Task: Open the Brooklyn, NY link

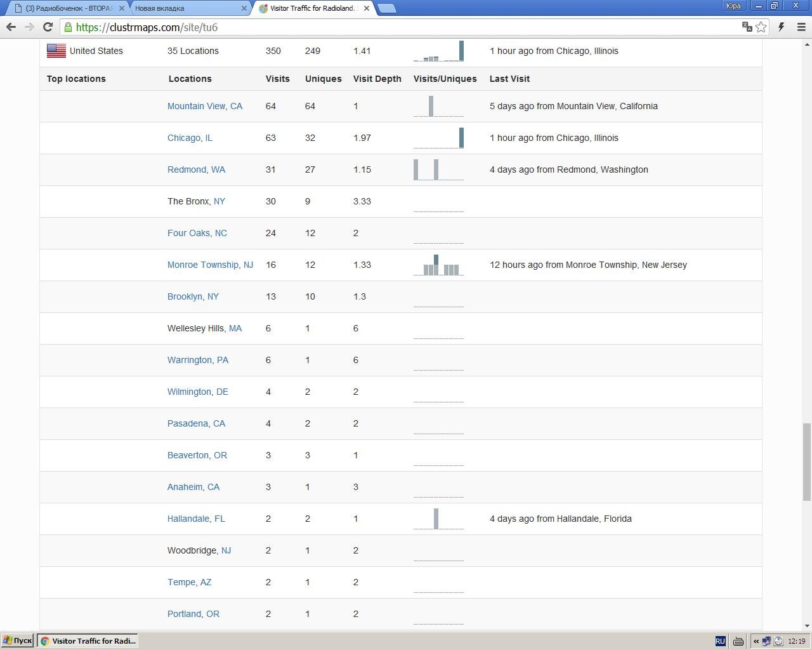Action: pyautogui.click(x=193, y=296)
